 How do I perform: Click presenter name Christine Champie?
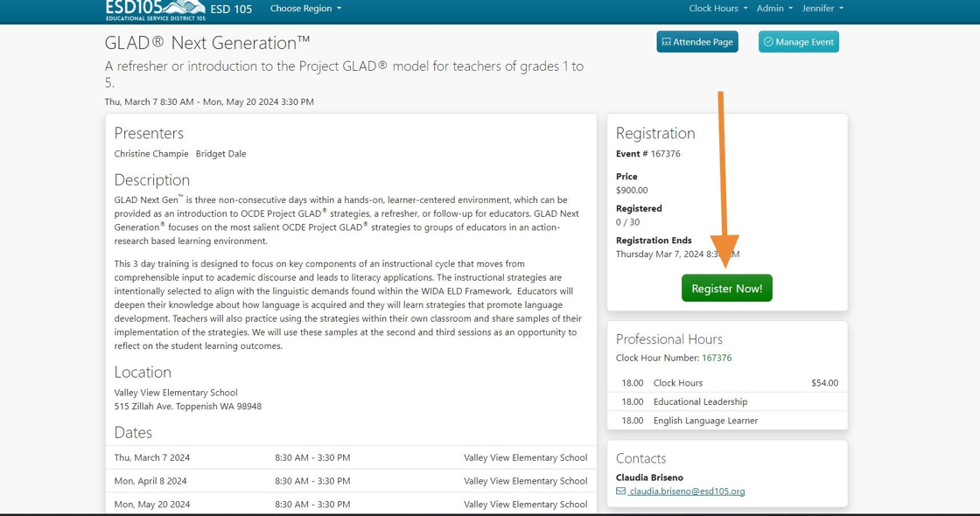[x=151, y=154]
